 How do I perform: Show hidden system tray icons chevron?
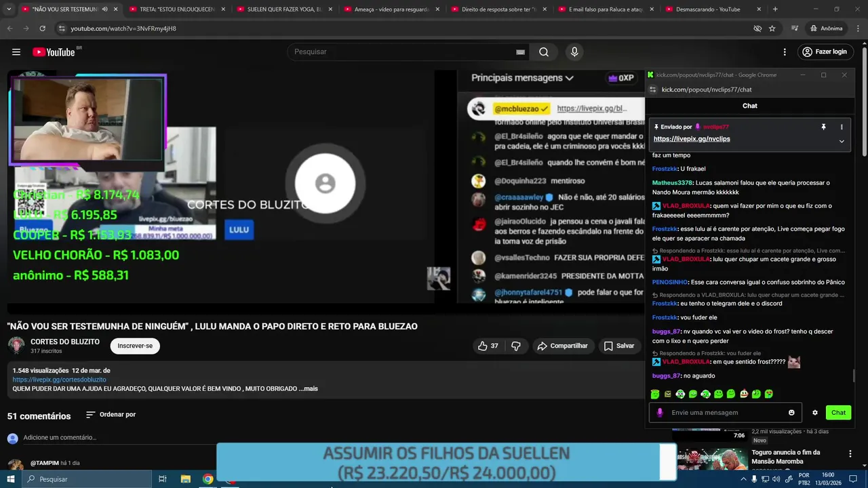pyautogui.click(x=743, y=479)
